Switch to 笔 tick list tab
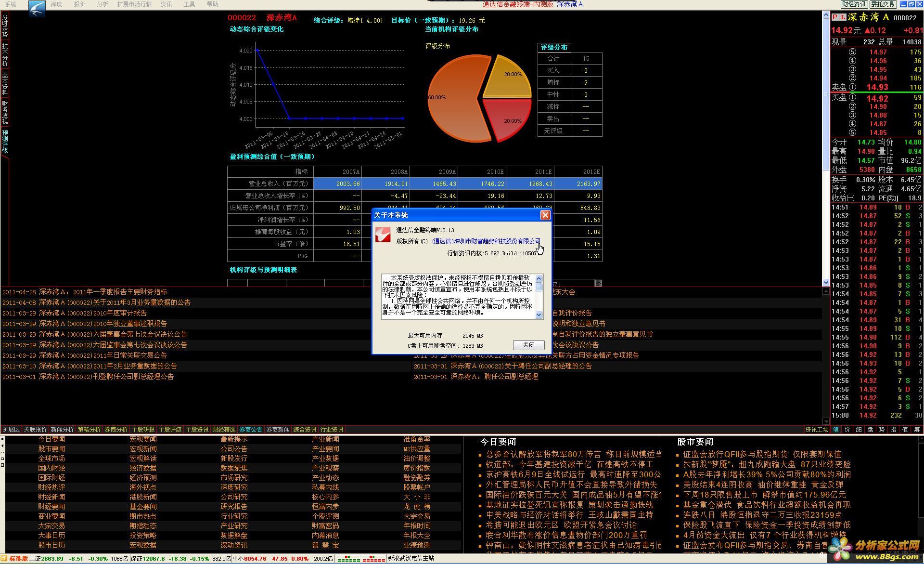 [836, 430]
